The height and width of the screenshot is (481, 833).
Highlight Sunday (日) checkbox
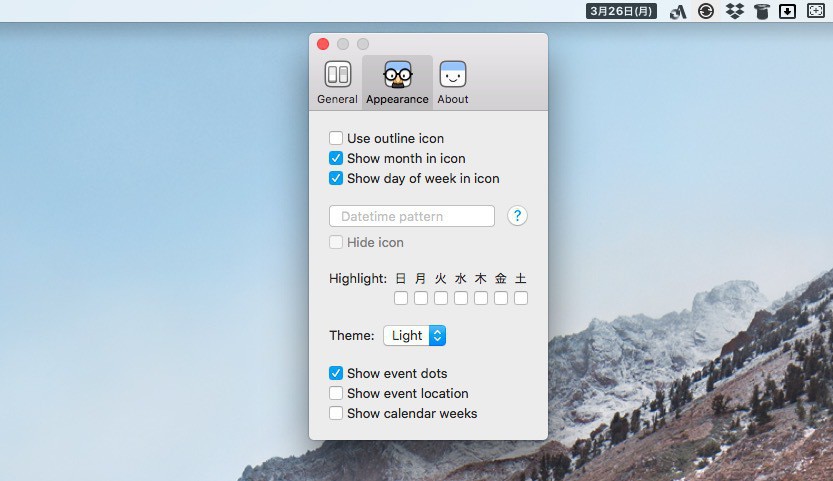[401, 298]
